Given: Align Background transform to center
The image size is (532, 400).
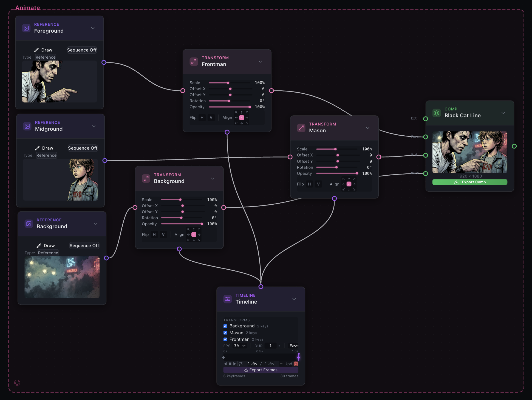Looking at the screenshot, I should point(194,235).
